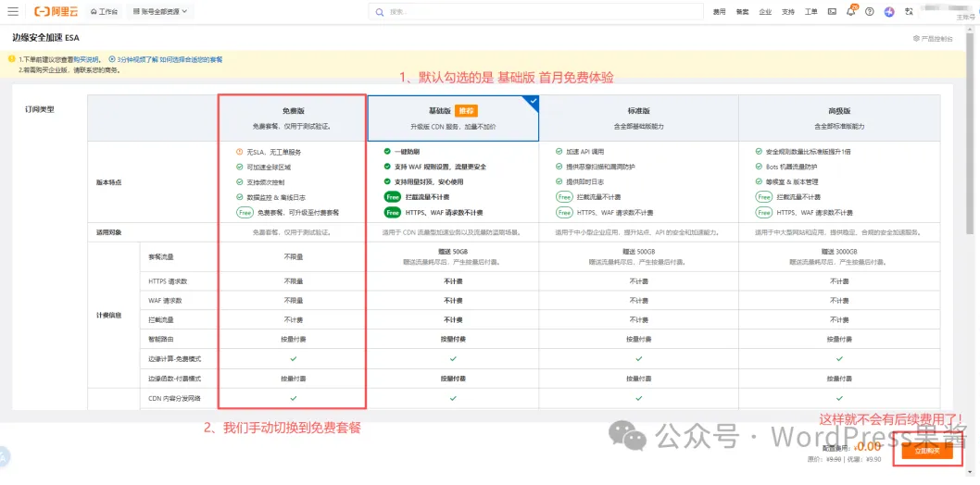Click the HTTPS 请求数 row label

[x=168, y=281]
